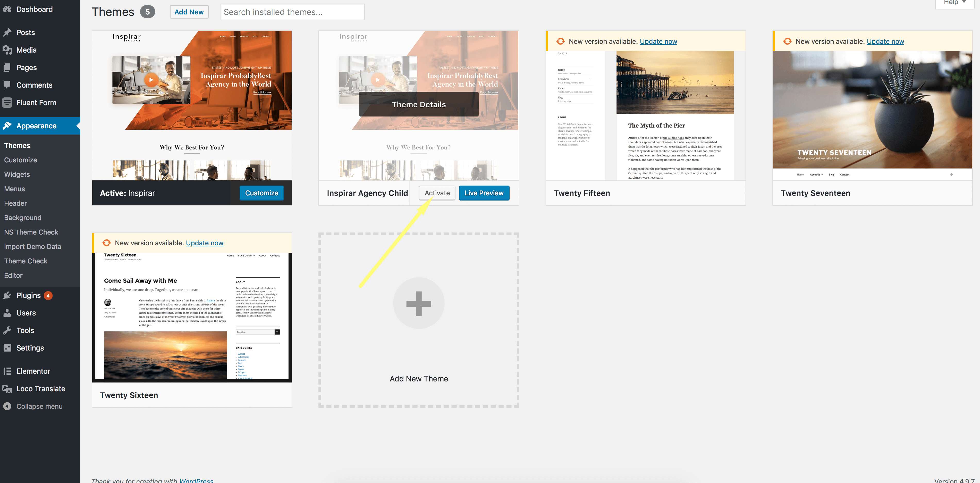Click the Comments speech bubble icon
The image size is (980, 483).
[7, 85]
